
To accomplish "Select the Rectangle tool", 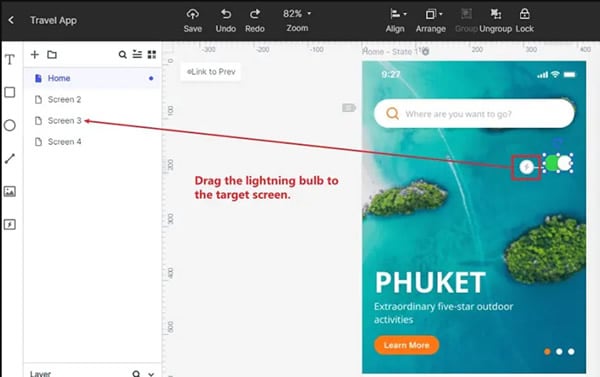I will [x=10, y=92].
